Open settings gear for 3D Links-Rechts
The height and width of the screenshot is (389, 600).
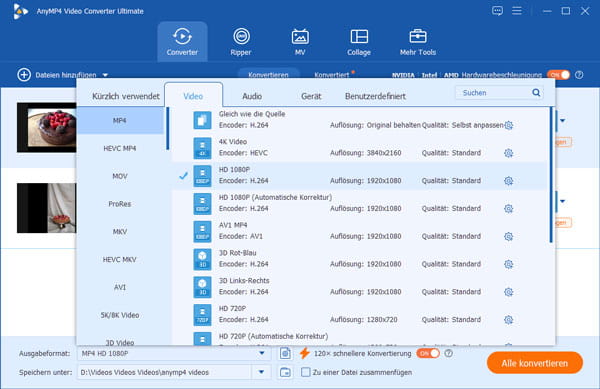point(508,292)
